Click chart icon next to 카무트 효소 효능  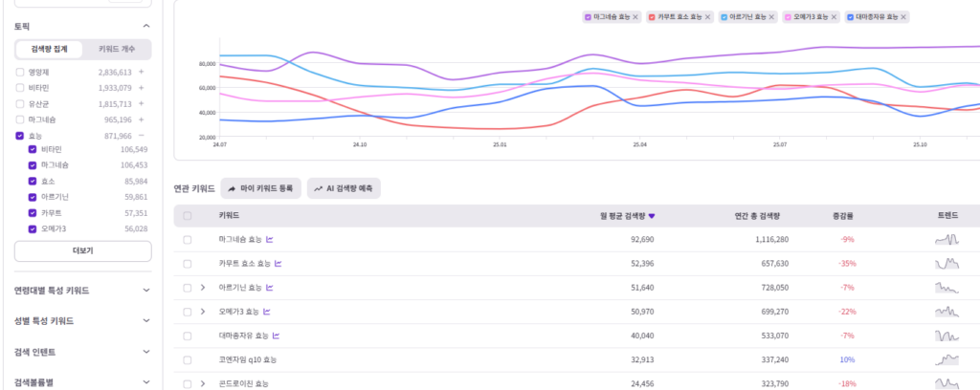(278, 263)
